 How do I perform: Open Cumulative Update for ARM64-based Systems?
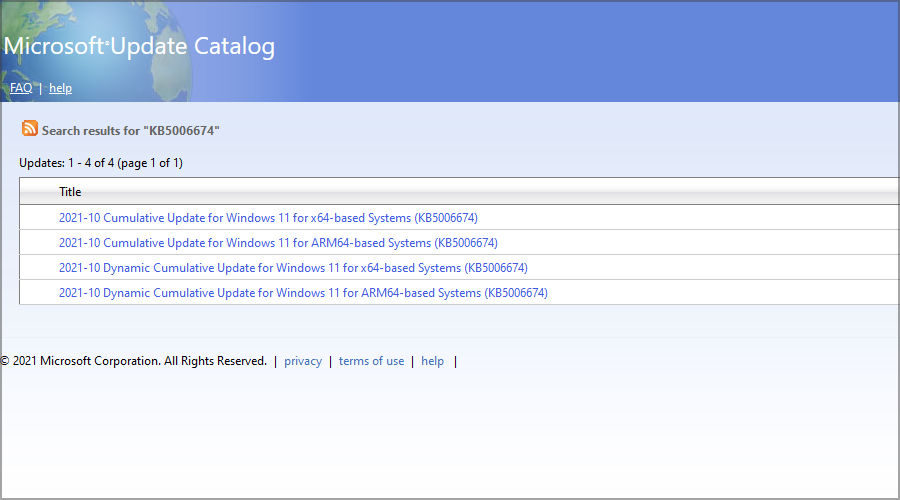point(278,243)
